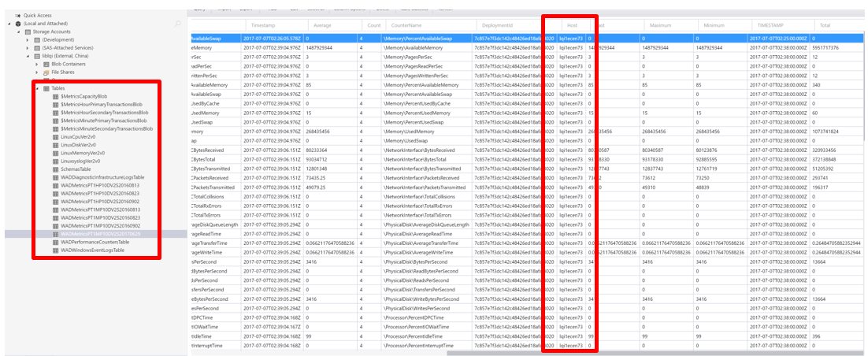Click the table icon beside WADWindowsEventLogsTable
Screen dimensions: 868x356
point(54,250)
